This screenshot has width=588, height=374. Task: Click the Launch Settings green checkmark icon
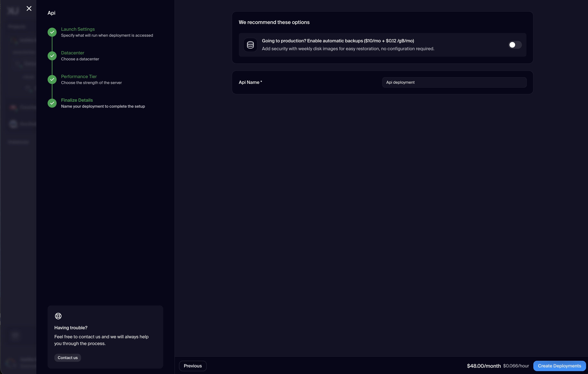[52, 32]
